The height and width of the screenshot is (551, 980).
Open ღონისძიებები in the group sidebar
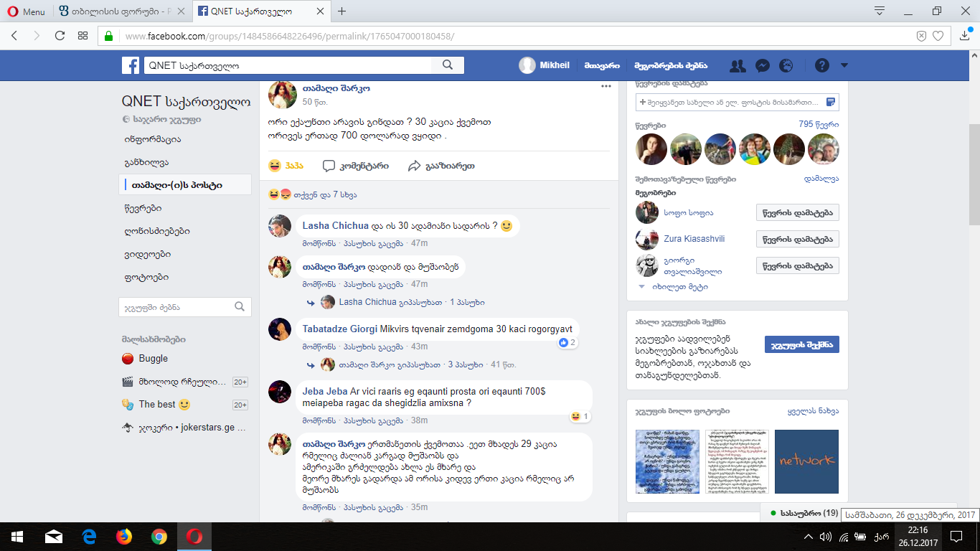[x=157, y=231]
